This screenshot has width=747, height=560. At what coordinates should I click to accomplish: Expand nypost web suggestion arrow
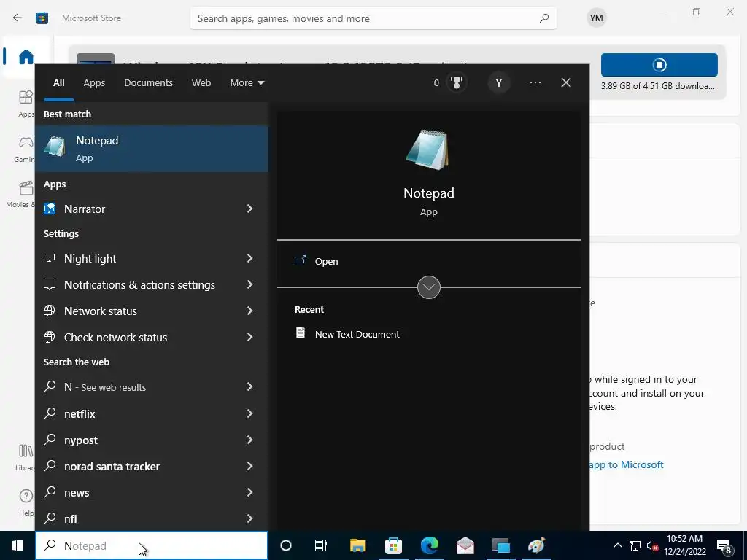(x=249, y=440)
